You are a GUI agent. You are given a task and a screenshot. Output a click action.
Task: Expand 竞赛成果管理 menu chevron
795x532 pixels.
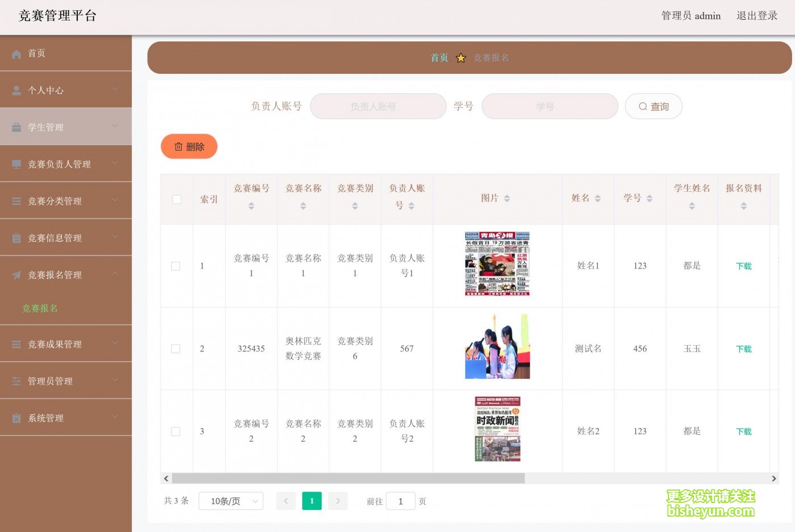[115, 343]
